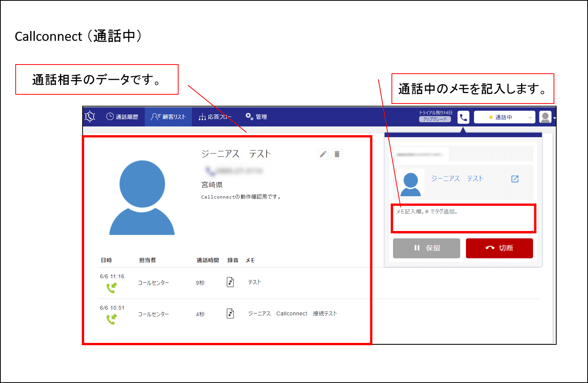Screen dimensions: 588x383
Task: Click the アップグレード button
Action: (435, 119)
